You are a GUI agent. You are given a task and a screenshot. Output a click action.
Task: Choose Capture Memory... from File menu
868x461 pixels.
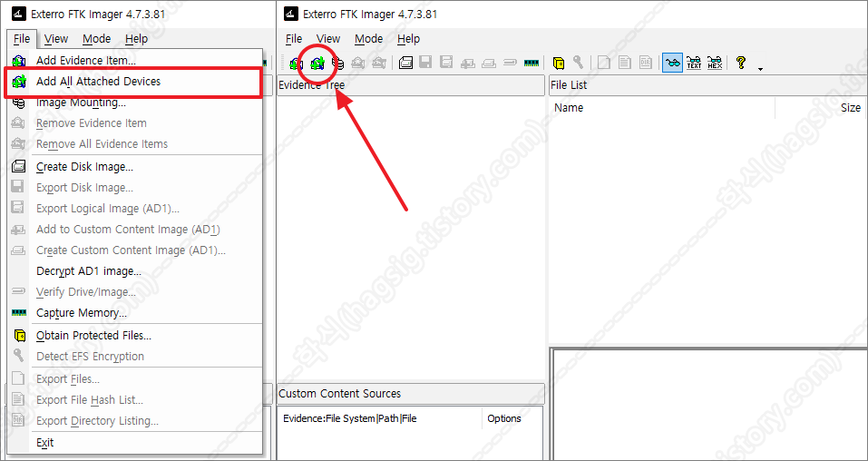[135, 313]
